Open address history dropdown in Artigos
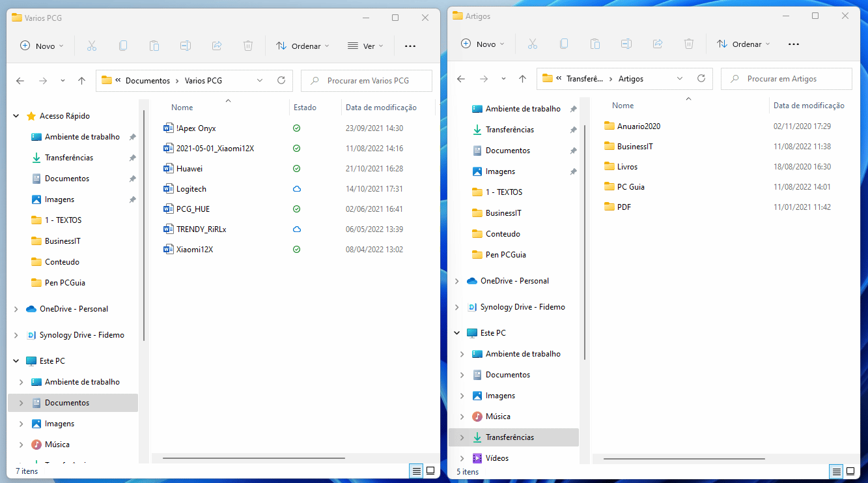Image resolution: width=868 pixels, height=483 pixels. coord(680,79)
